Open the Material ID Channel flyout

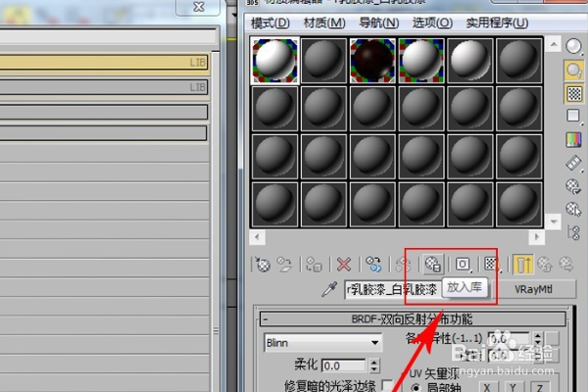point(463,264)
